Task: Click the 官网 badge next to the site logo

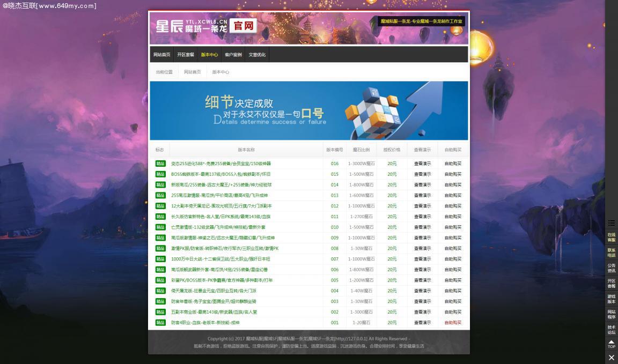Action: (244, 25)
